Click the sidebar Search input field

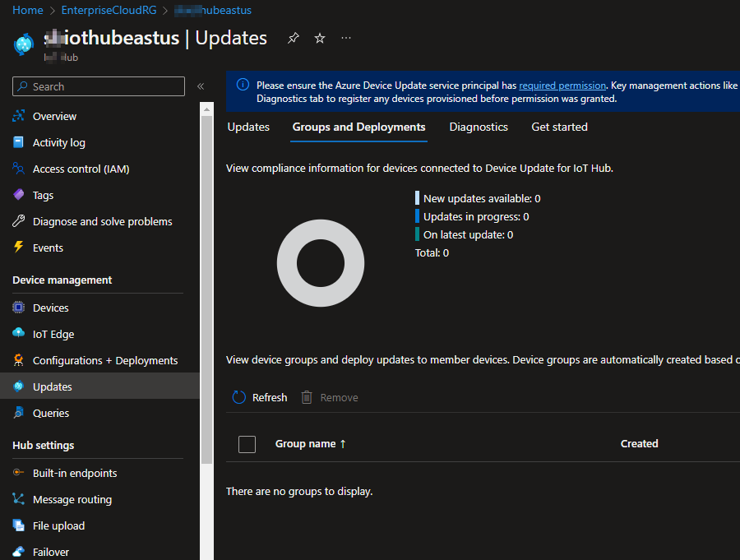[x=99, y=86]
